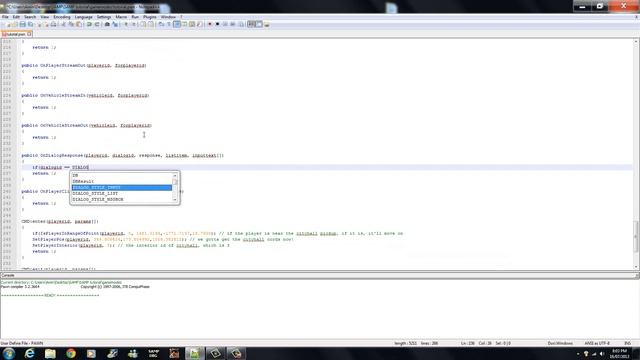This screenshot has width=640, height=360.
Task: Click the Save recorded macro icon
Action: pyautogui.click(x=241, y=24)
